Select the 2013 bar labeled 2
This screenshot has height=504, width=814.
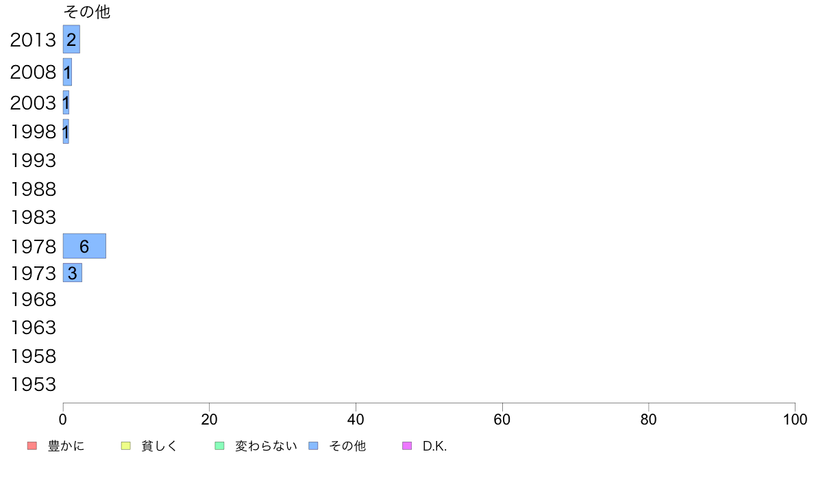click(x=72, y=39)
